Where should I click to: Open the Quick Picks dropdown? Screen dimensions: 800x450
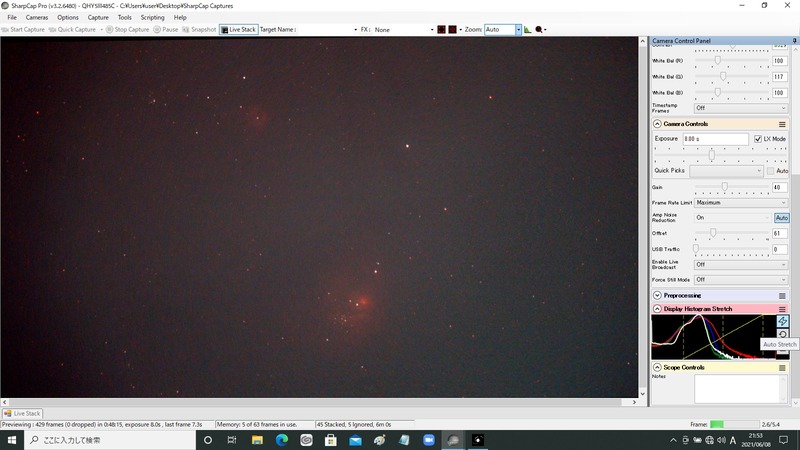tap(726, 171)
